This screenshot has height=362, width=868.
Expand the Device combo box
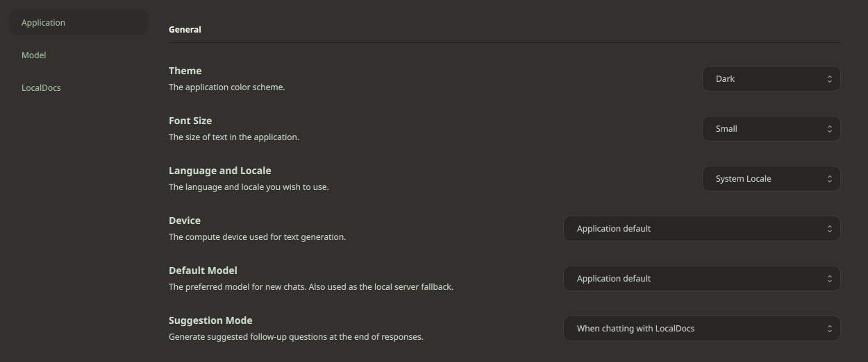pyautogui.click(x=702, y=229)
